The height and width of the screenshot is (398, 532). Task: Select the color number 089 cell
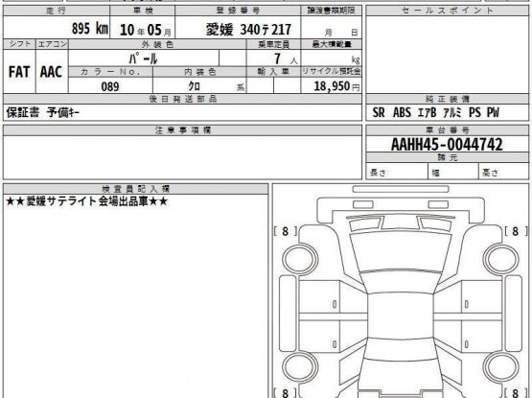coord(110,86)
